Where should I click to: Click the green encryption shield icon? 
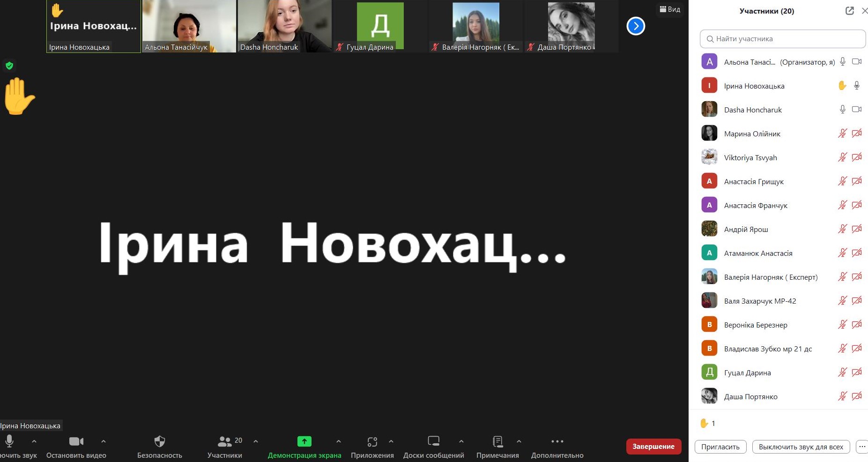9,66
